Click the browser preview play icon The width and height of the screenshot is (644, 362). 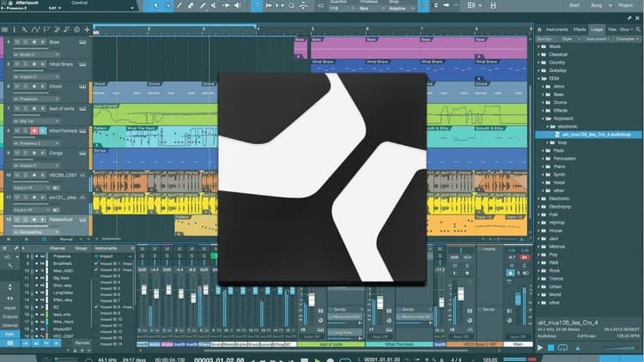(x=540, y=347)
